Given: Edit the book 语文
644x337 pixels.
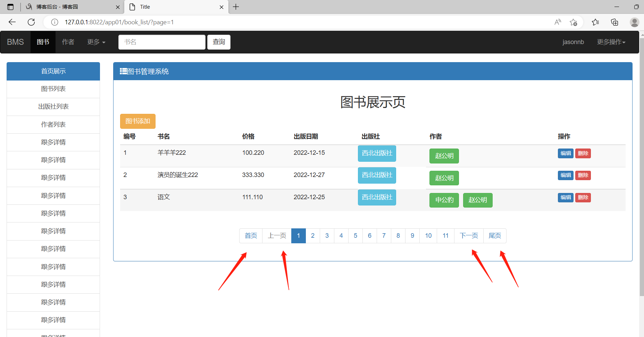Looking at the screenshot, I should (566, 197).
